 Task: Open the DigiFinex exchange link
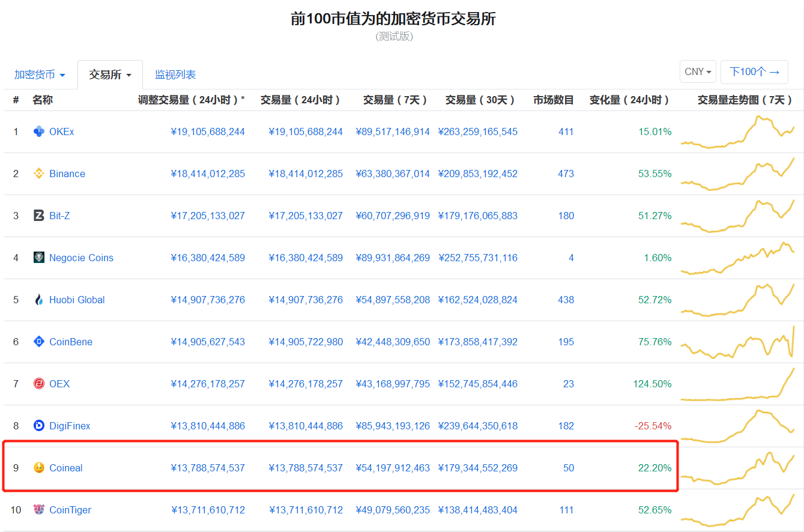[x=70, y=426]
